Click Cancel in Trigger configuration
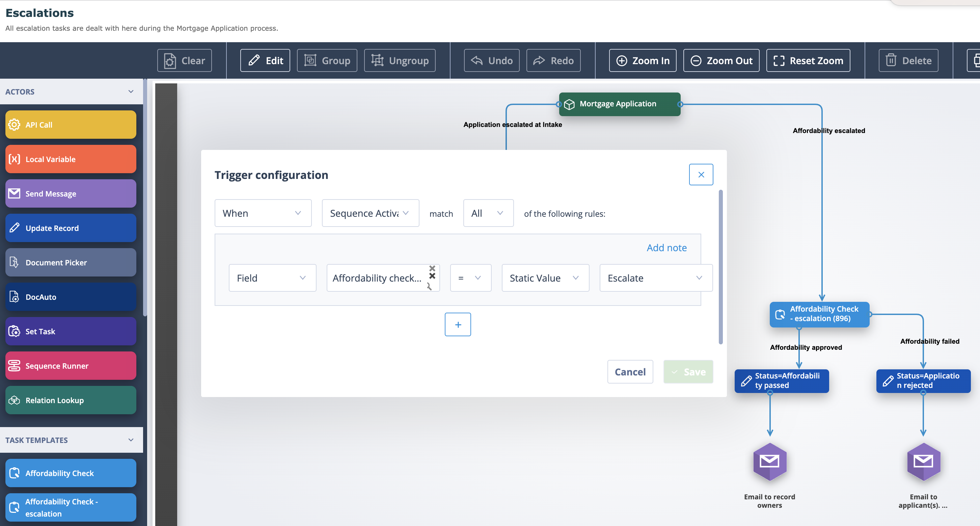The image size is (980, 526). (630, 372)
